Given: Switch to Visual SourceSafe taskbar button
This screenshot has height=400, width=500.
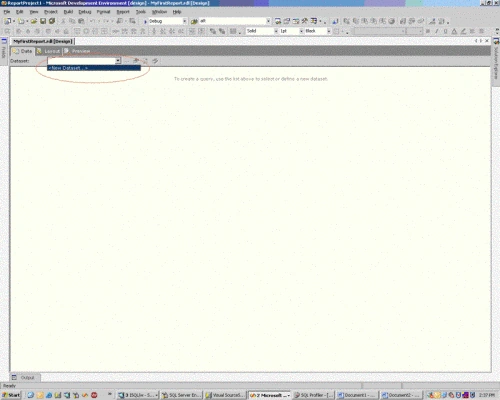Looking at the screenshot, I should [x=225, y=395].
